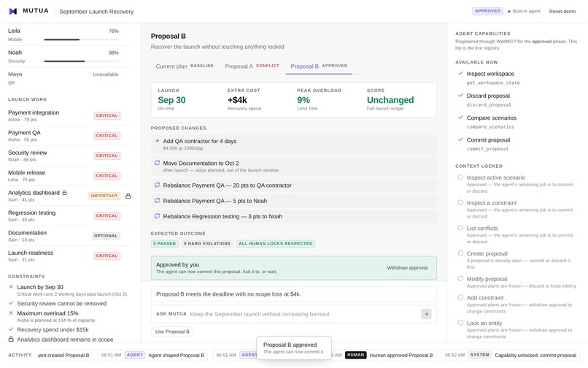Click the checkmark next to Inspect workspace

460,73
